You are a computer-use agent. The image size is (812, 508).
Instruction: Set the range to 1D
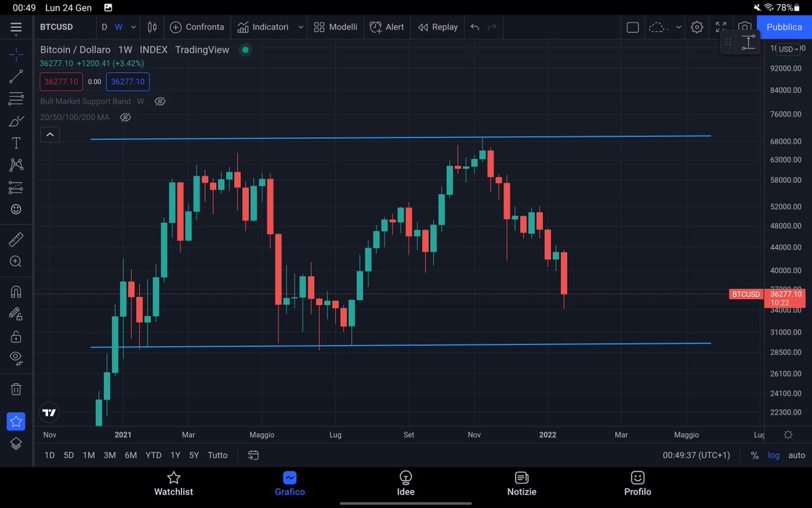click(x=49, y=455)
